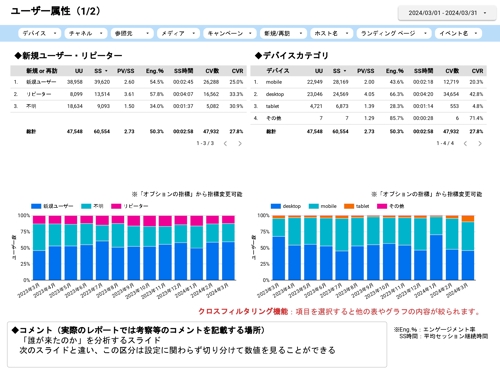Click the 不明 teal legend swatch
Image resolution: width=500 pixels, height=375 pixels.
pos(86,206)
